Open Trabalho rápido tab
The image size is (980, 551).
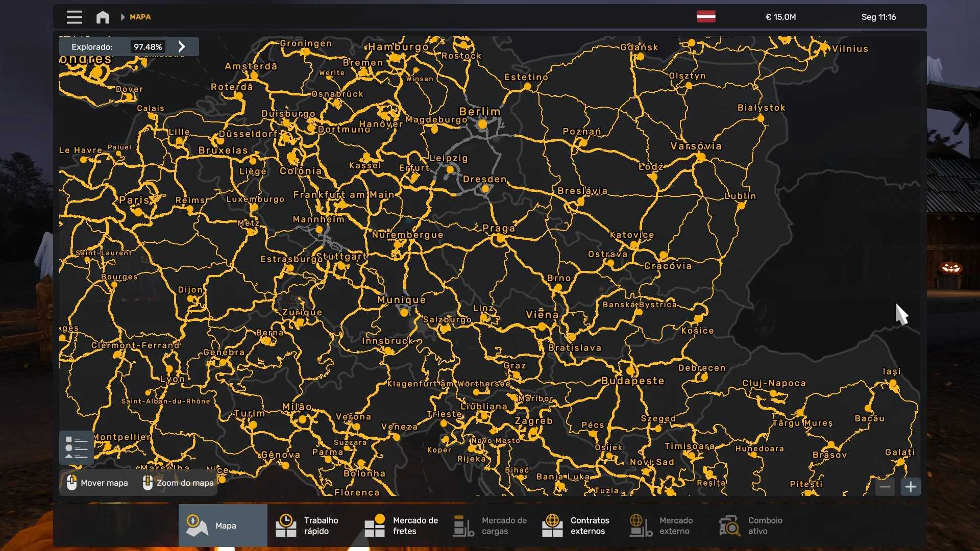point(311,525)
